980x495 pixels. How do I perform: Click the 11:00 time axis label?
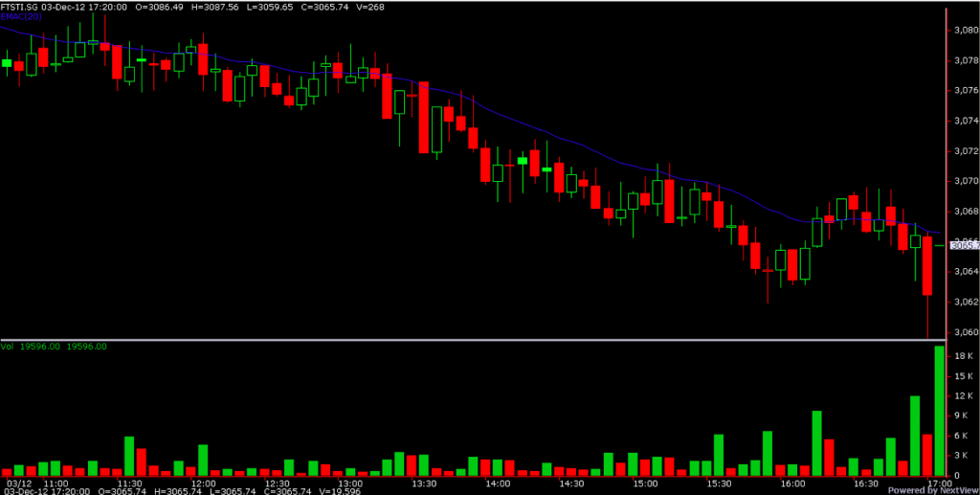pyautogui.click(x=56, y=484)
